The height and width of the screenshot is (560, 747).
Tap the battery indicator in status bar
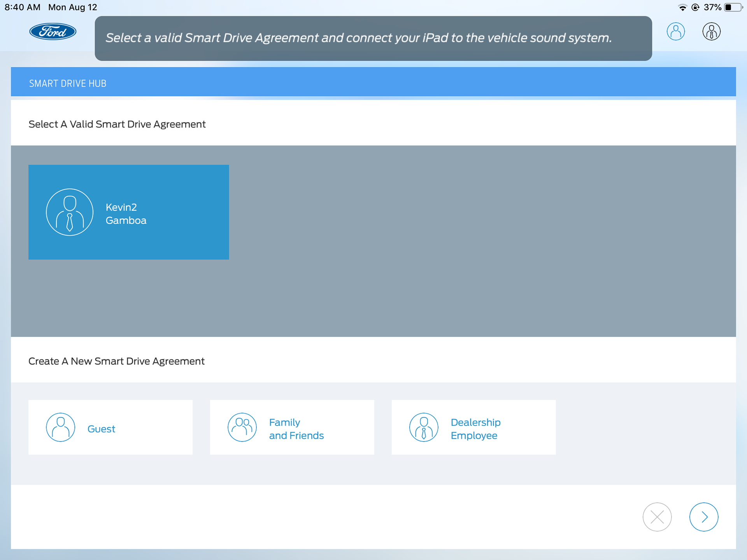(733, 7)
